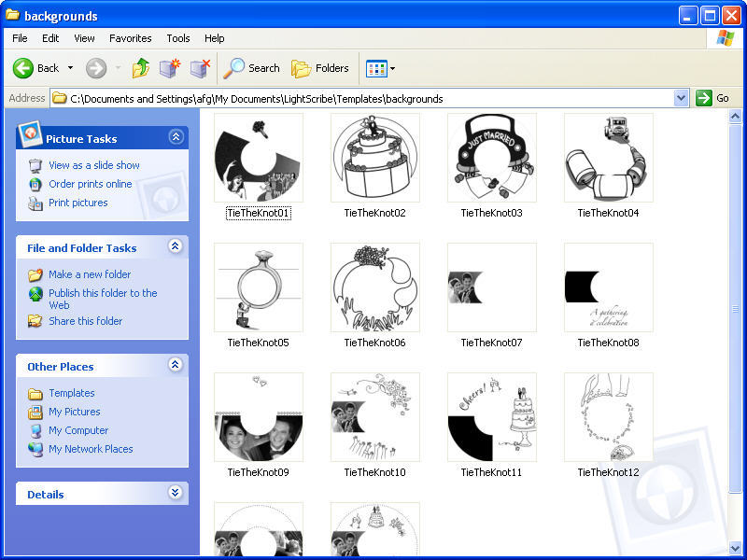
Task: Toggle the Folders pane button
Action: [x=319, y=68]
